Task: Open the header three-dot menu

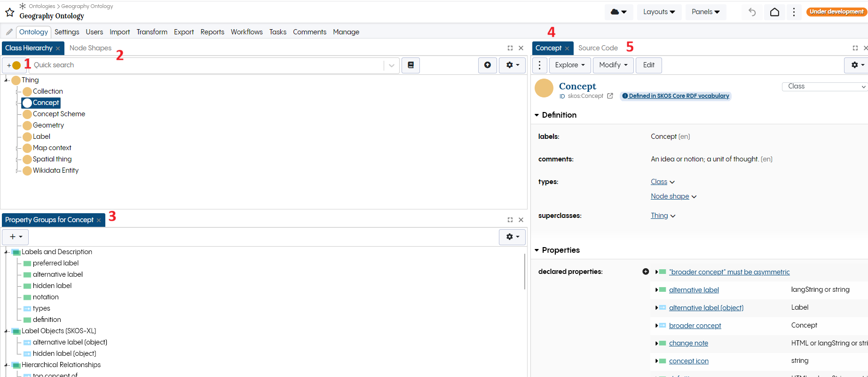Action: click(794, 12)
